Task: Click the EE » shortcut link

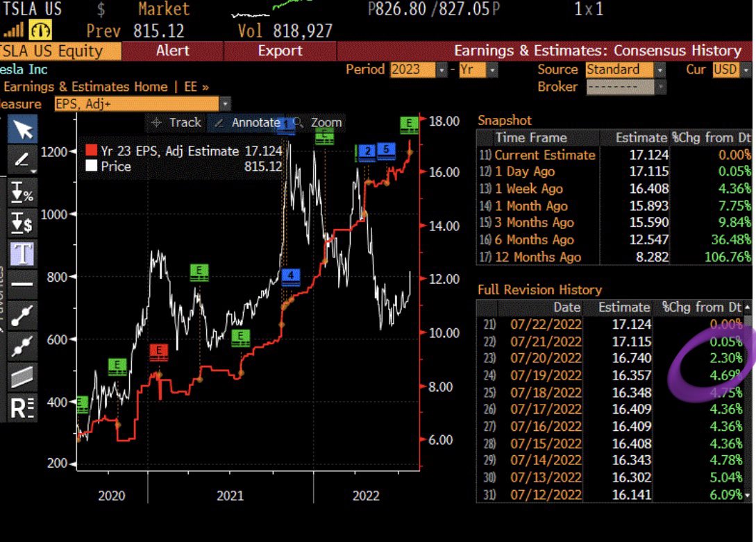Action: tap(196, 87)
